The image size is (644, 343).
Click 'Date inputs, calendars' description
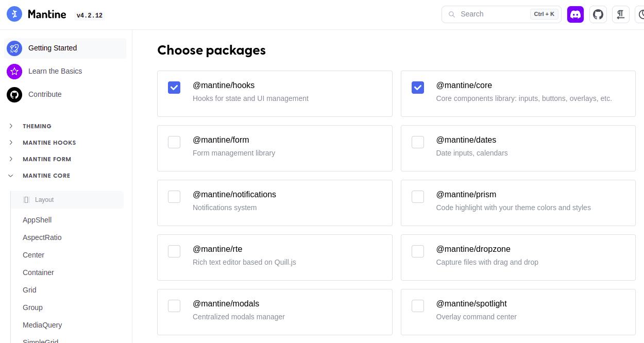[x=472, y=153]
